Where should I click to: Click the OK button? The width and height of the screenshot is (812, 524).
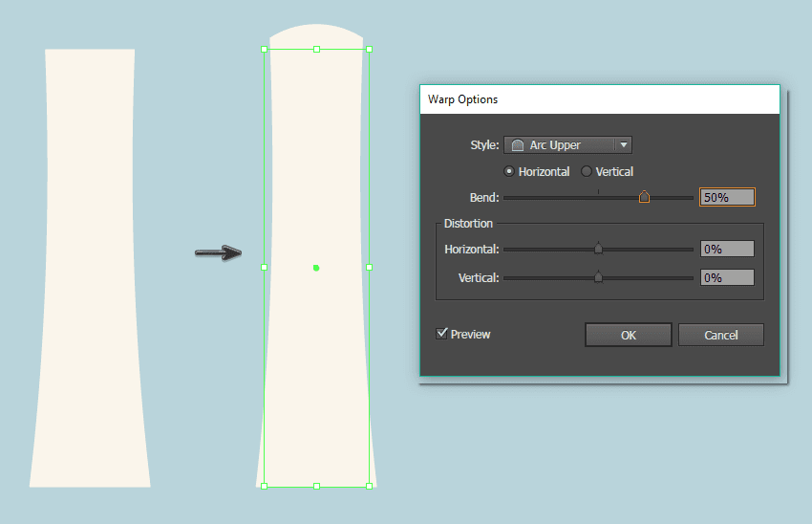(x=629, y=335)
